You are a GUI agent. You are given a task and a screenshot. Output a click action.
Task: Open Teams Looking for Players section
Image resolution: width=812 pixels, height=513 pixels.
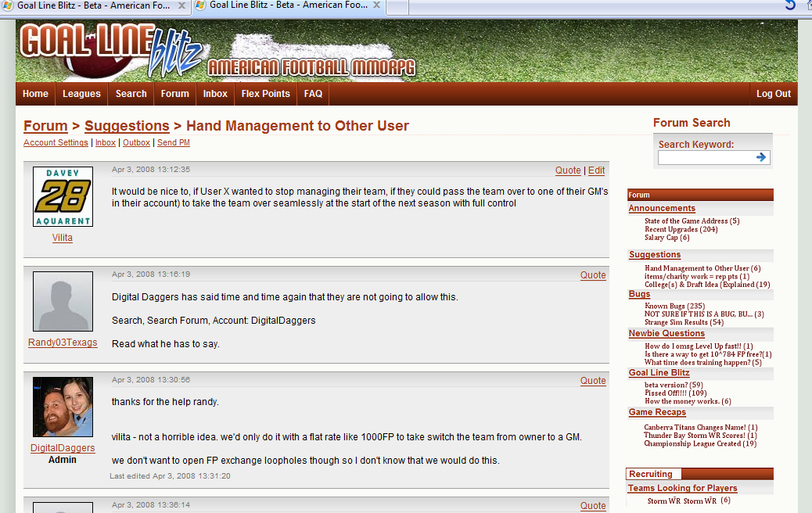click(x=683, y=488)
